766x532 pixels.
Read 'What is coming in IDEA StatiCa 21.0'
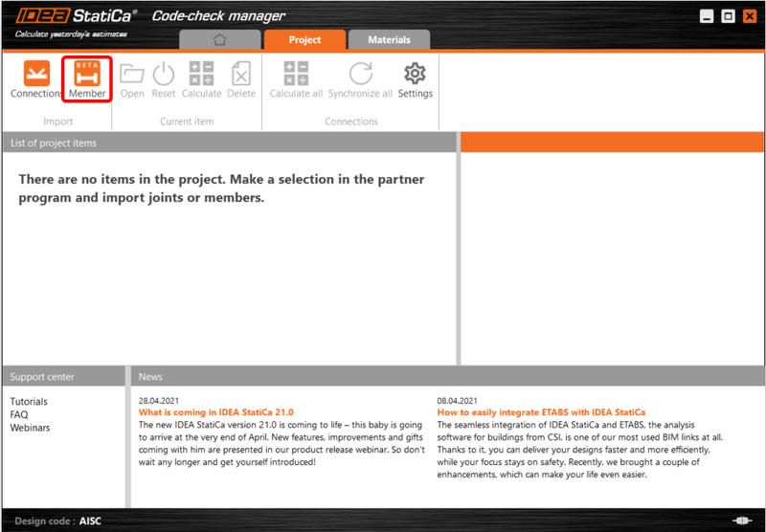[x=216, y=412]
